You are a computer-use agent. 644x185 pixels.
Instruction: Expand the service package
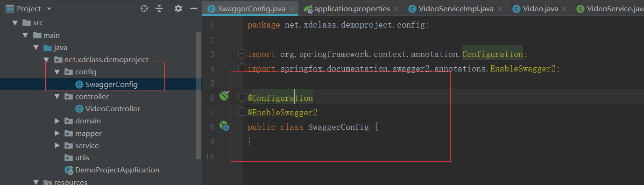tap(57, 145)
